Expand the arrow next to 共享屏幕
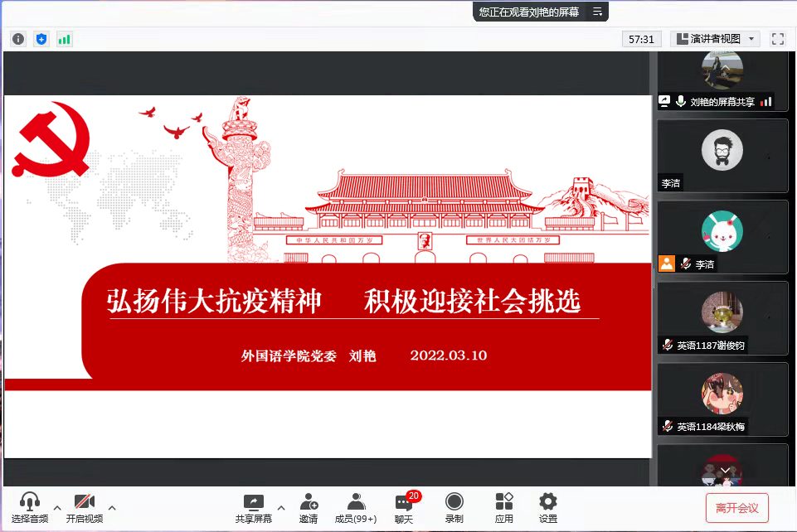Image resolution: width=797 pixels, height=532 pixels. click(x=280, y=507)
